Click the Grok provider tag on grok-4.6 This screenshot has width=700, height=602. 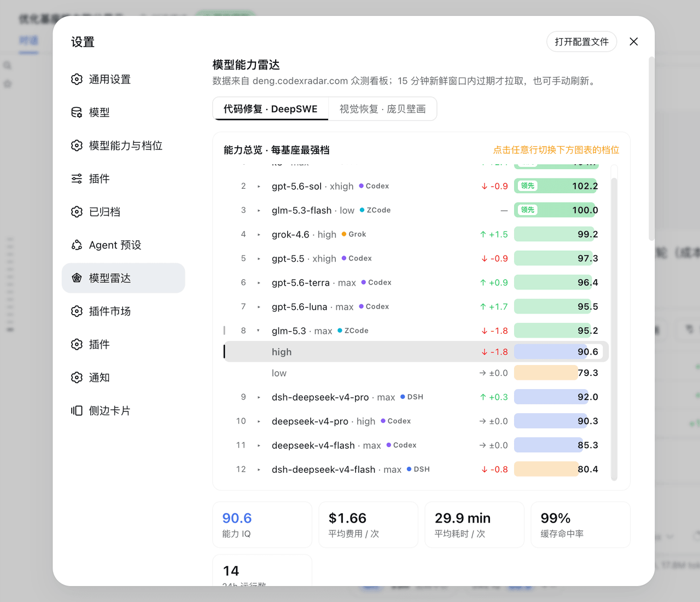coord(354,234)
